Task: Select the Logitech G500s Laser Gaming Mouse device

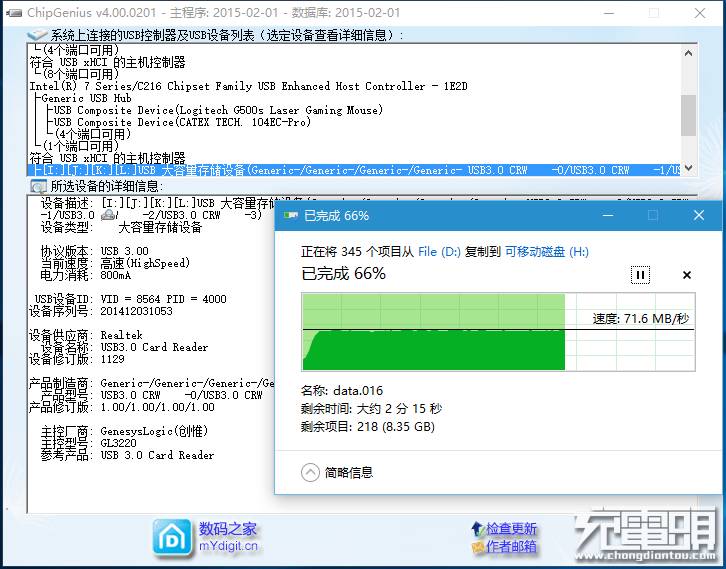Action: [x=218, y=110]
